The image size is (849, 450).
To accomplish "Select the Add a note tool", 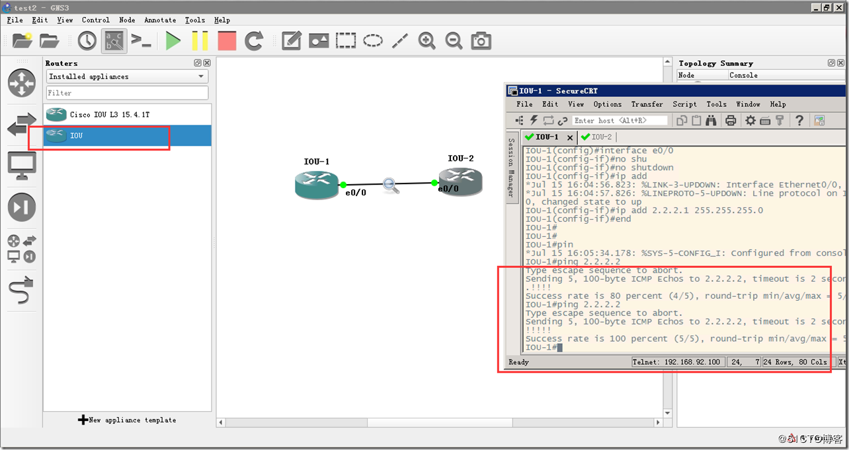I will (291, 41).
